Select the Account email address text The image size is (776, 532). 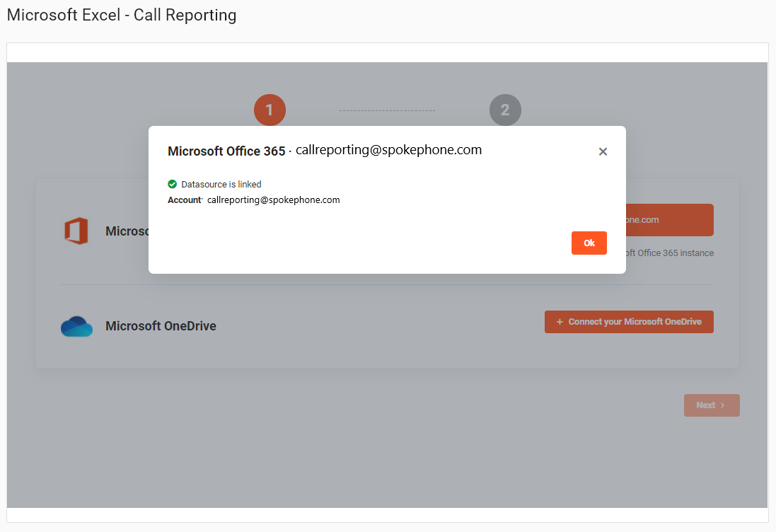click(273, 200)
